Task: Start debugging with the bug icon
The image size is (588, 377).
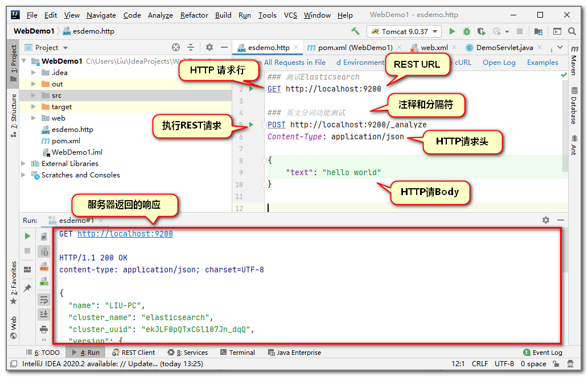Action: pyautogui.click(x=467, y=31)
